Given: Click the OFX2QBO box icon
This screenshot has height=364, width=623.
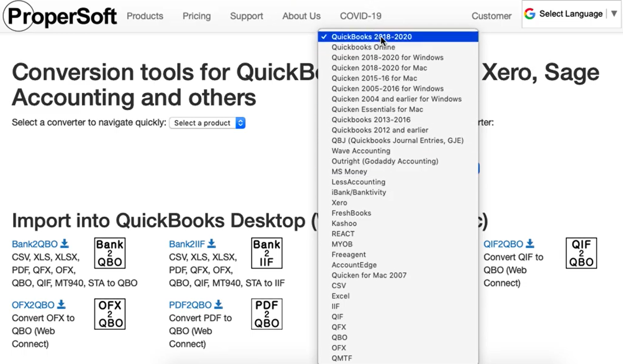Looking at the screenshot, I should pyautogui.click(x=110, y=314).
